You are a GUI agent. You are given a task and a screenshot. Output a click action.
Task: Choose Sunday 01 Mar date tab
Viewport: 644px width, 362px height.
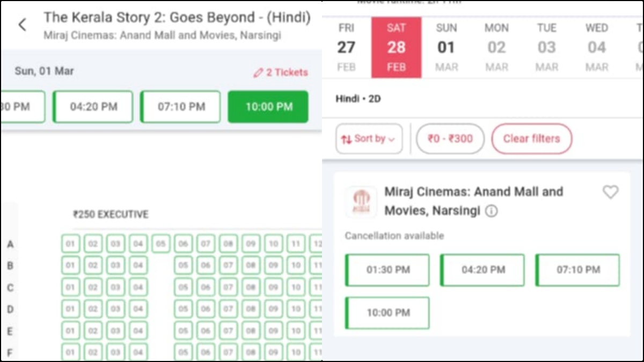[x=446, y=48]
